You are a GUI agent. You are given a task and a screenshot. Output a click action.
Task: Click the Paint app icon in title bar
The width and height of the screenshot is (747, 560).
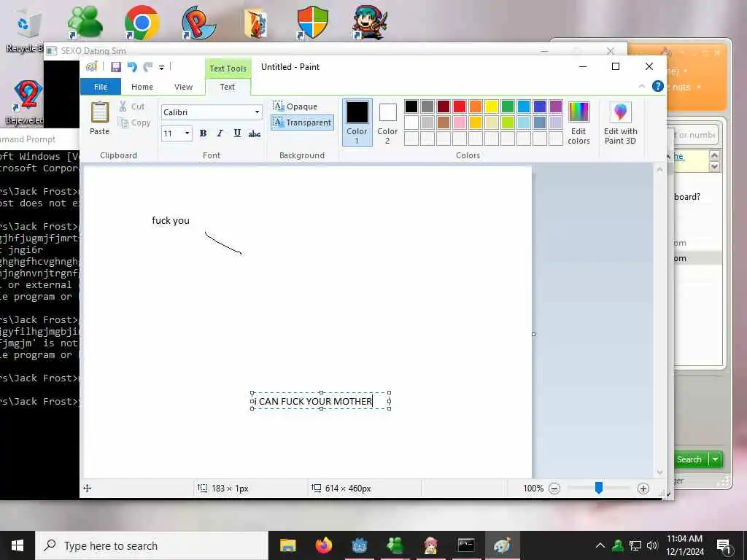pyautogui.click(x=91, y=67)
